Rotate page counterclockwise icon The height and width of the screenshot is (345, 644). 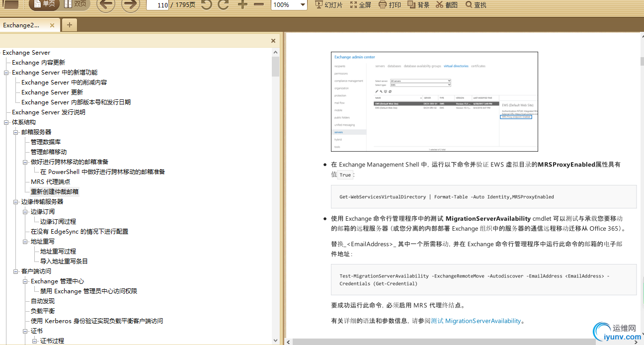pyautogui.click(x=206, y=4)
